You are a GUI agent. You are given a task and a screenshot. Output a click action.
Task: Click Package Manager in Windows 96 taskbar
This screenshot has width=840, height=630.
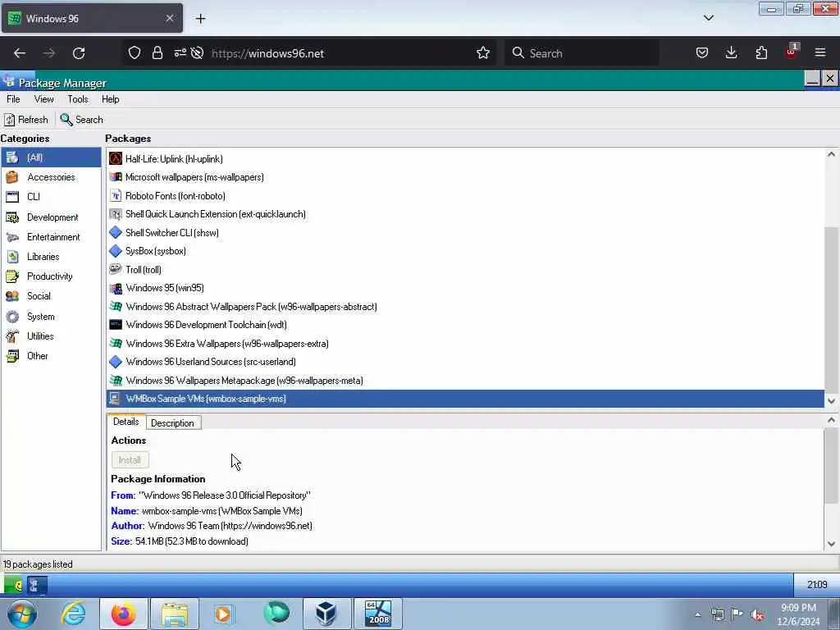pos(36,585)
